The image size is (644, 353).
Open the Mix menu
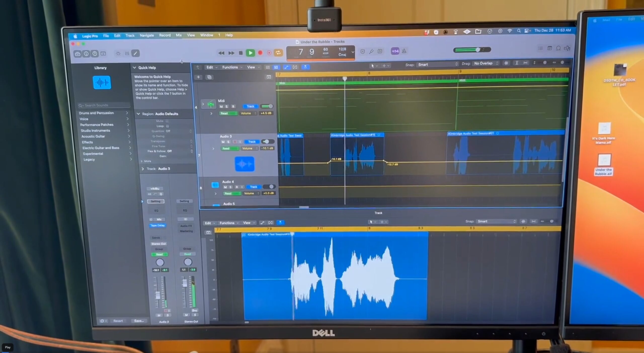pos(179,35)
